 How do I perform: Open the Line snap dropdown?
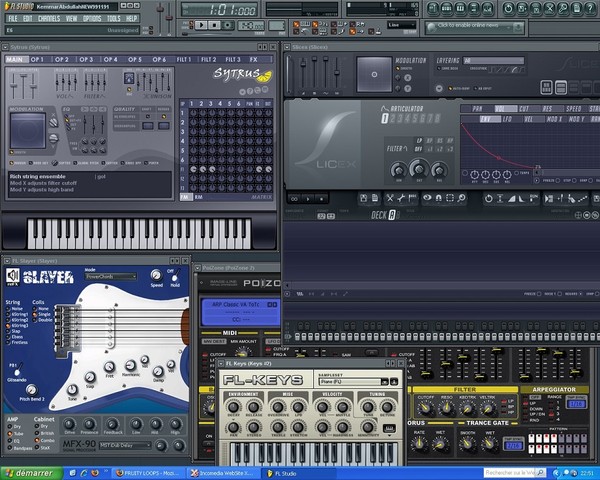coord(401,25)
